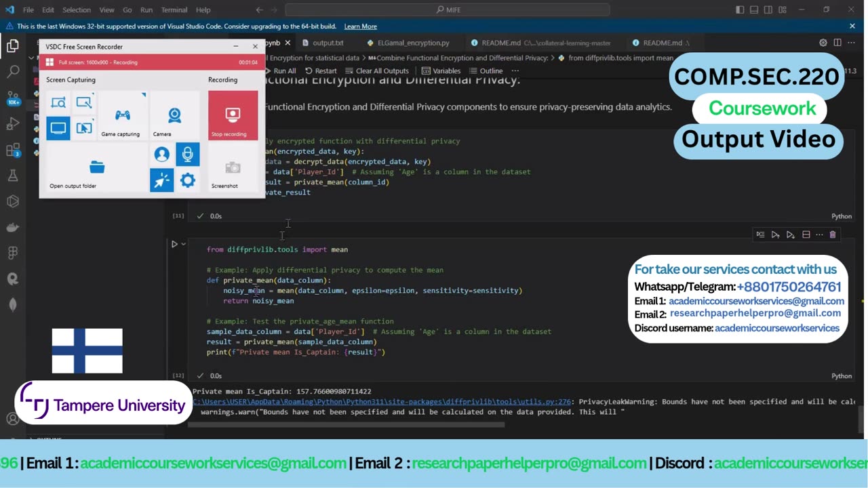This screenshot has width=868, height=488.
Task: Expand run options dropdown beside cell run button
Action: coord(183,244)
